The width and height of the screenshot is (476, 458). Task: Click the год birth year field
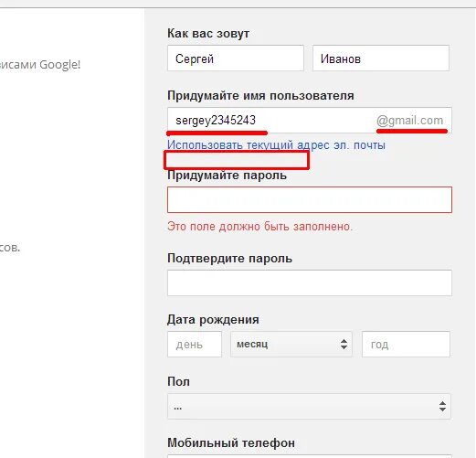406,345
